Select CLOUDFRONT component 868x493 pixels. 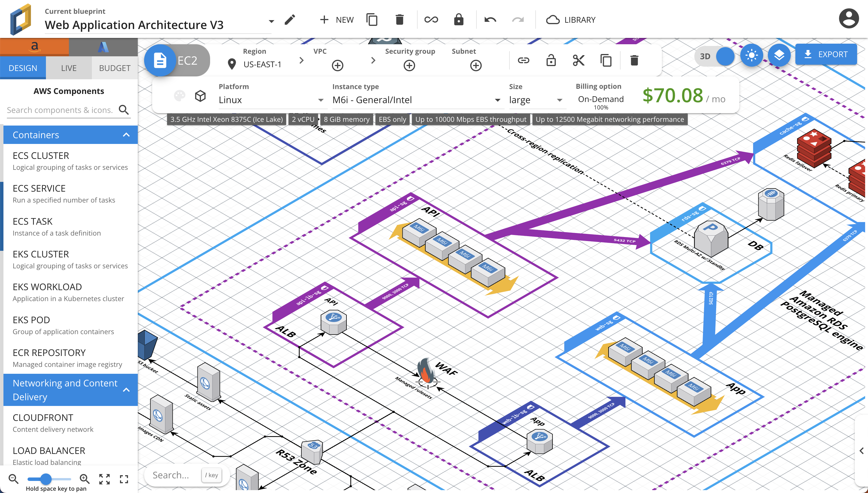pyautogui.click(x=70, y=423)
